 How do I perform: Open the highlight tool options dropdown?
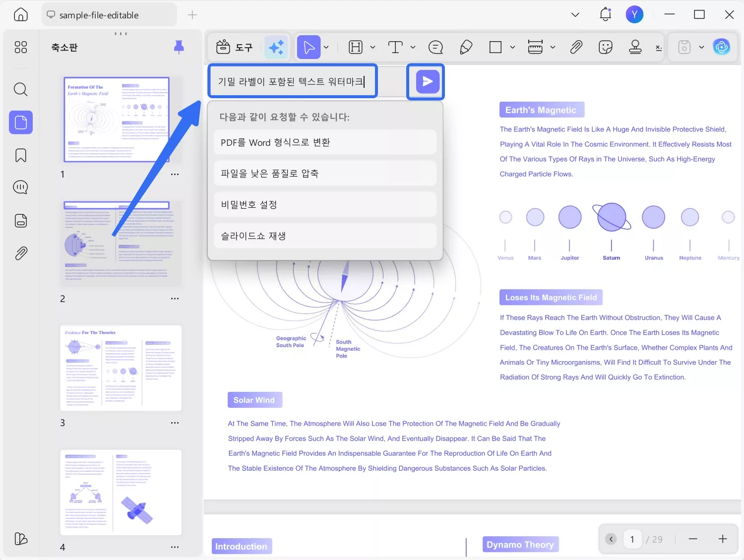pyautogui.click(x=373, y=47)
